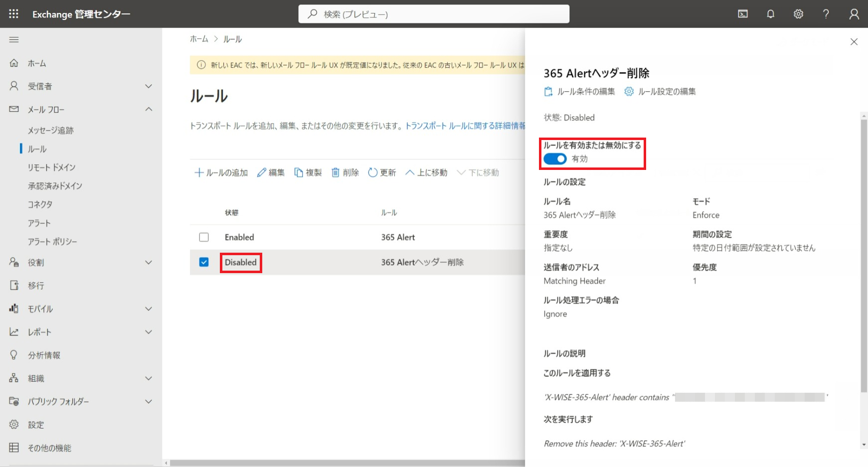Collapse the メール フロー navigation section
This screenshot has width=868, height=467.
(148, 109)
